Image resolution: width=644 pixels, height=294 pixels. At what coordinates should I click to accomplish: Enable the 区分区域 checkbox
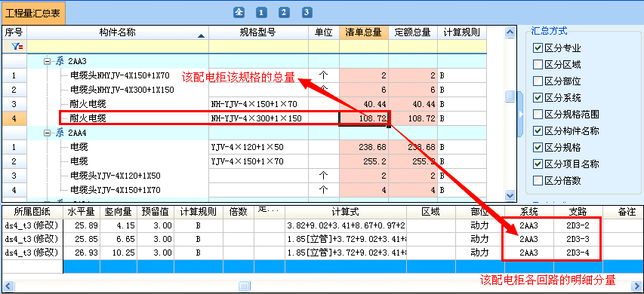click(538, 64)
